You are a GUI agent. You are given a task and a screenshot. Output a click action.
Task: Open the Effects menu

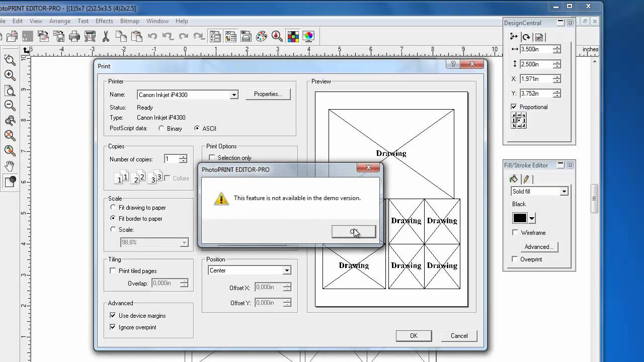(104, 21)
